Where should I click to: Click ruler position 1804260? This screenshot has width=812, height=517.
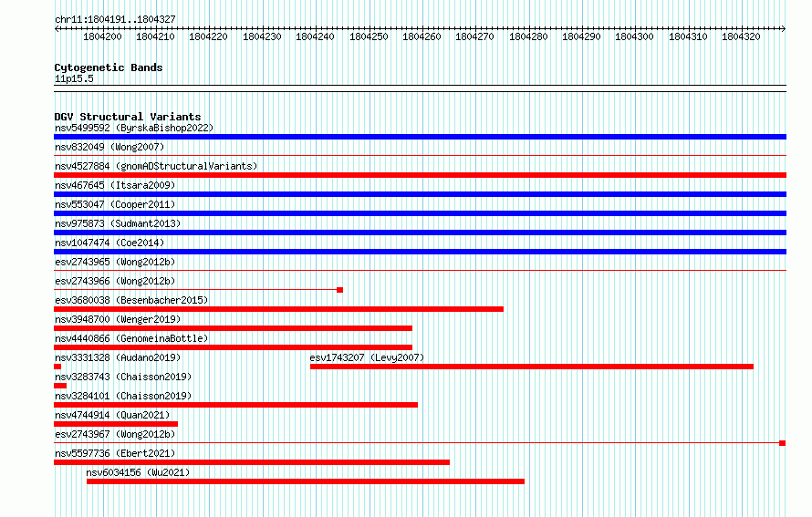click(x=422, y=36)
